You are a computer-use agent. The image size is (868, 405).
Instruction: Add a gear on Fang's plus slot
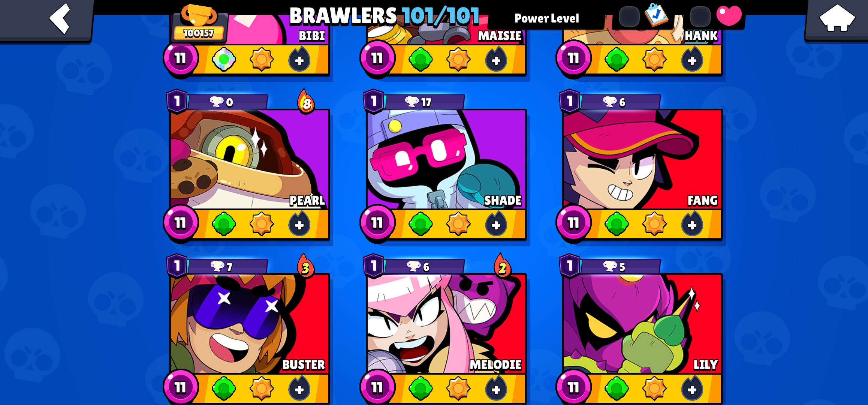pyautogui.click(x=692, y=224)
